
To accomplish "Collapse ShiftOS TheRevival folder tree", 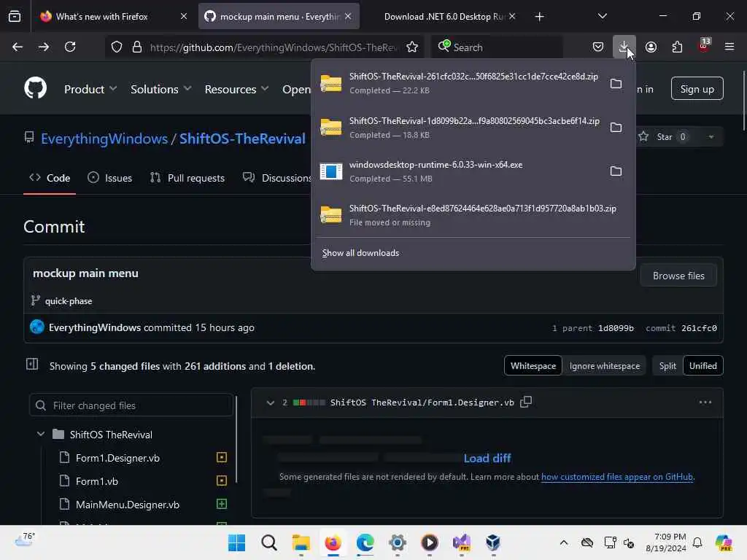I will coord(41,435).
